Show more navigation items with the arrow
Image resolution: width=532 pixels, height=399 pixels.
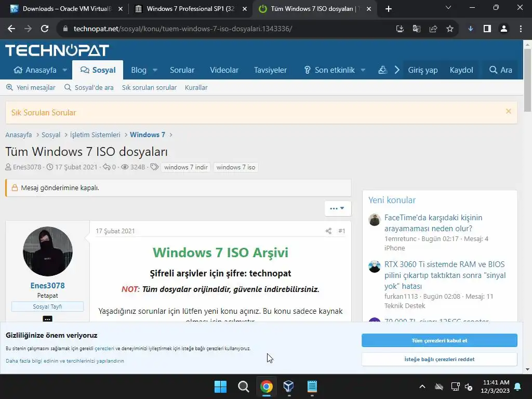pyautogui.click(x=397, y=70)
